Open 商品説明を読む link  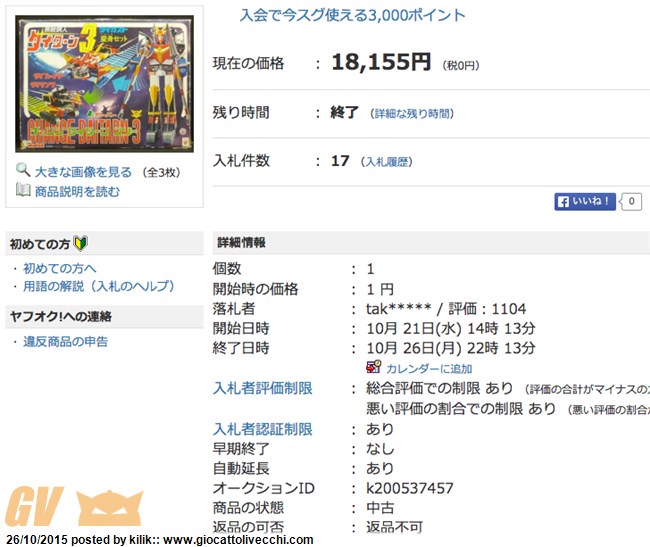click(x=78, y=191)
